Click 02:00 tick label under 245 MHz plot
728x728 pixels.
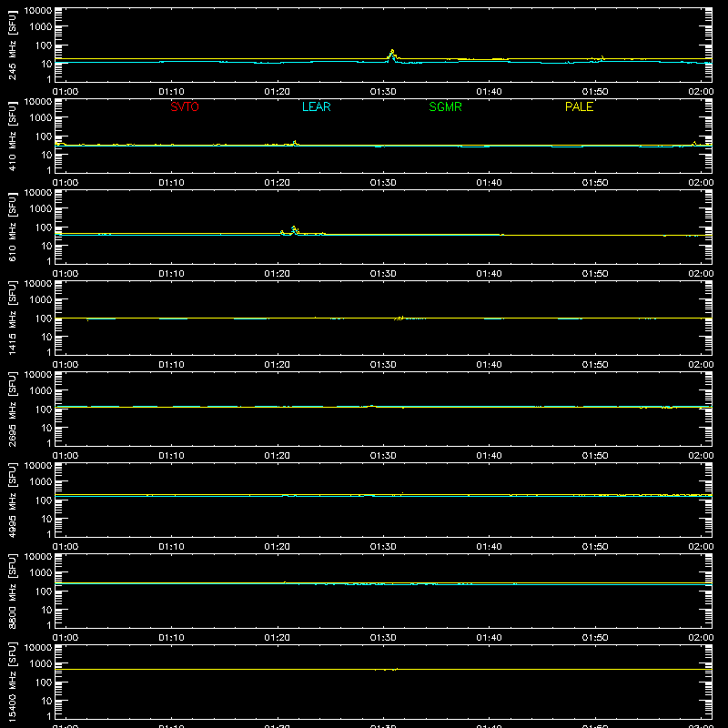701,92
